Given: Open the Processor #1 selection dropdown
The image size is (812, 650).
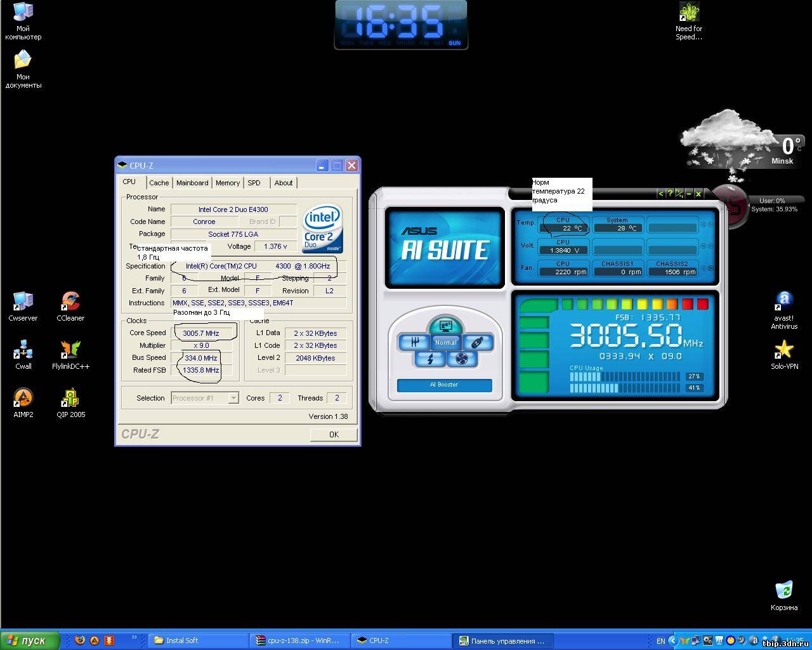Looking at the screenshot, I should (205, 398).
